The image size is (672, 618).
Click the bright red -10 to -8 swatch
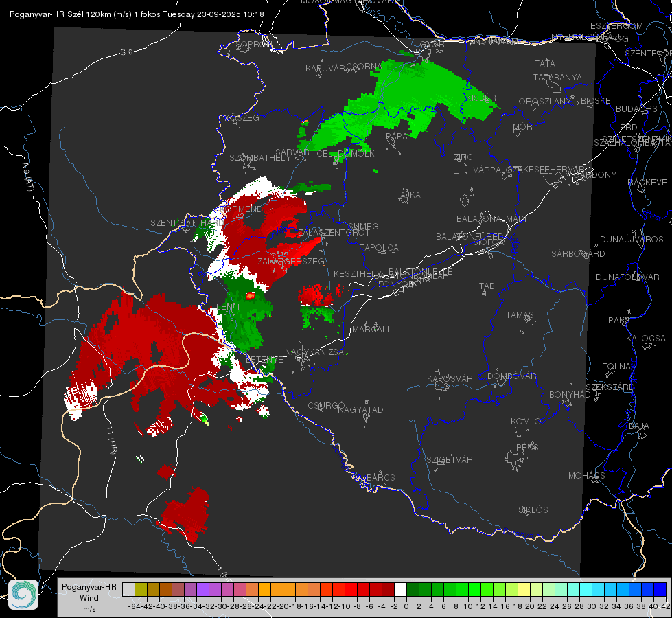pos(351,589)
